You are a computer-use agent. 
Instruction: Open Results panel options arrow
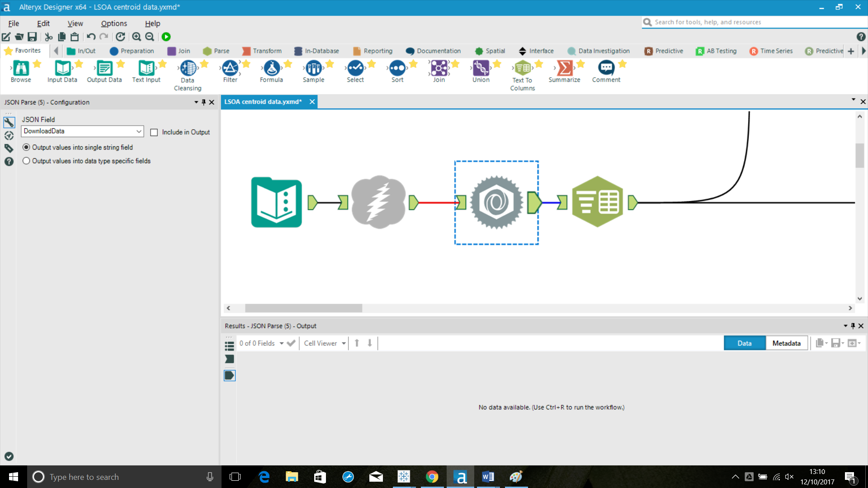(x=845, y=326)
